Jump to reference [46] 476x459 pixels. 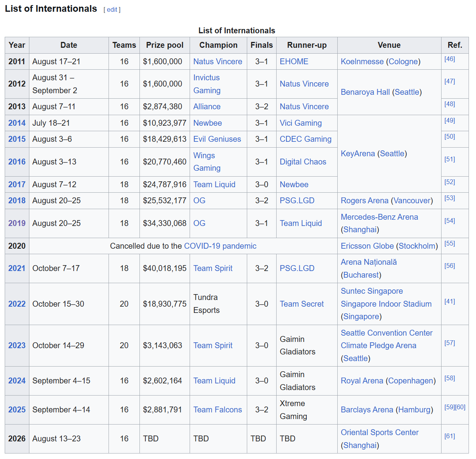point(450,59)
